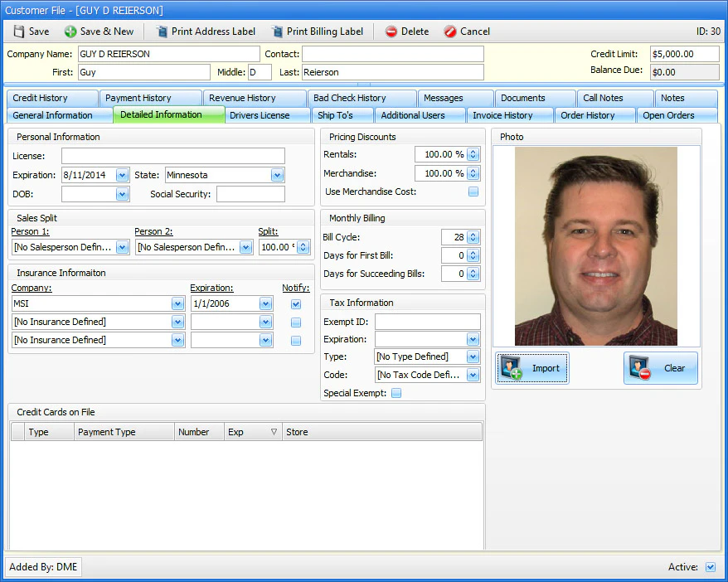The image size is (728, 582).
Task: Increase Bill Cycle using the up stepper
Action: (x=471, y=234)
